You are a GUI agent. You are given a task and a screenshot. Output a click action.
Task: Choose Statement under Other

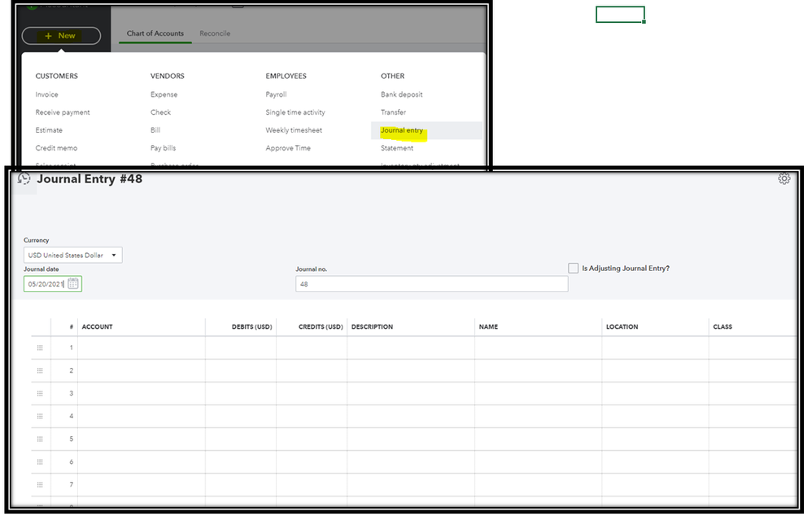pyautogui.click(x=397, y=147)
